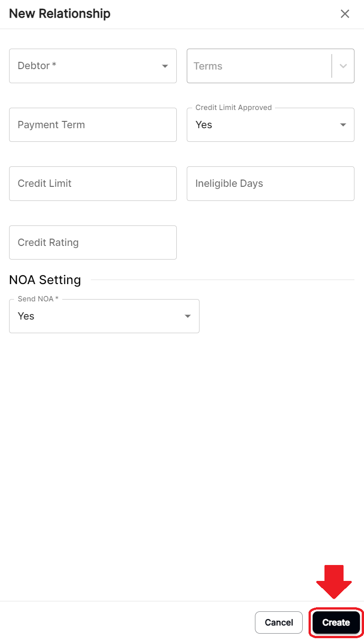Click the Credit Limit Approved caret icon
This screenshot has height=640, width=364.
pyautogui.click(x=343, y=125)
